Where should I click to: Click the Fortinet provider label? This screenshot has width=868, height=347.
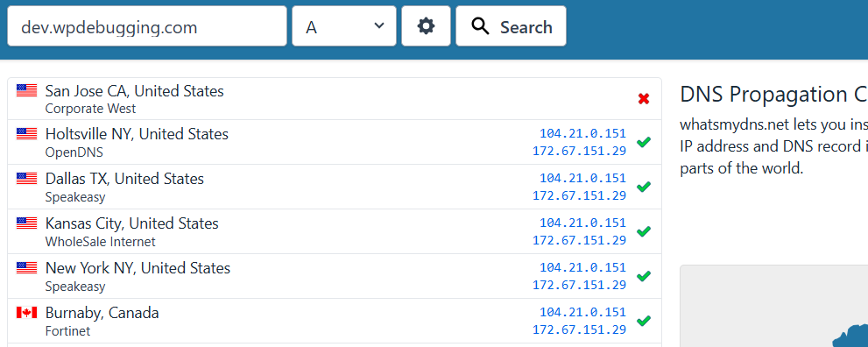(x=67, y=331)
